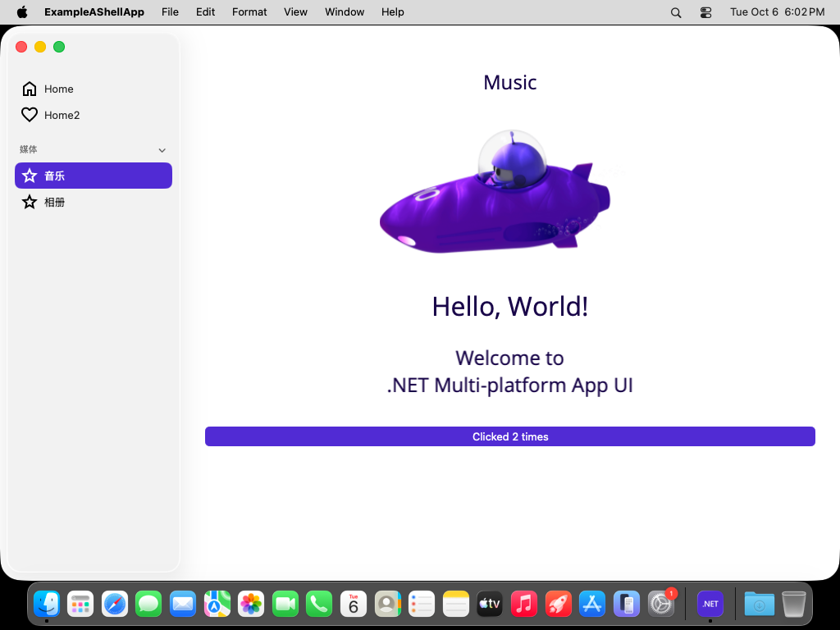This screenshot has width=840, height=630.
Task: Launch Safari from the Dock
Action: click(115, 604)
